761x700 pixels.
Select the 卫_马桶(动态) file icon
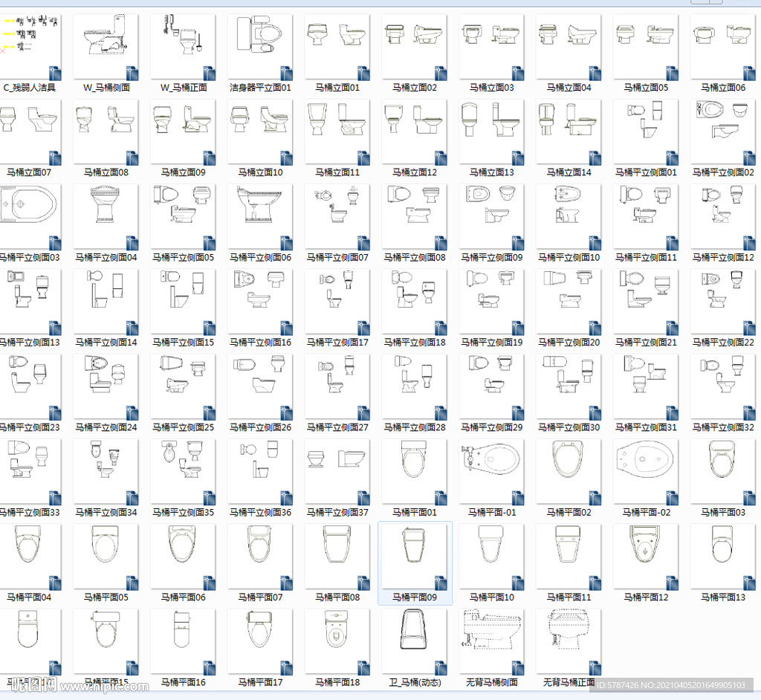click(415, 642)
